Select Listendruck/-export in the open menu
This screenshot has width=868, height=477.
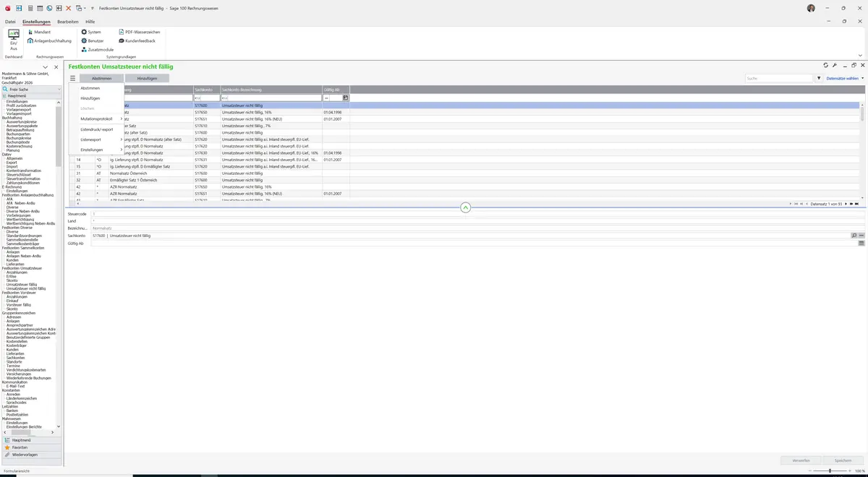tap(96, 129)
